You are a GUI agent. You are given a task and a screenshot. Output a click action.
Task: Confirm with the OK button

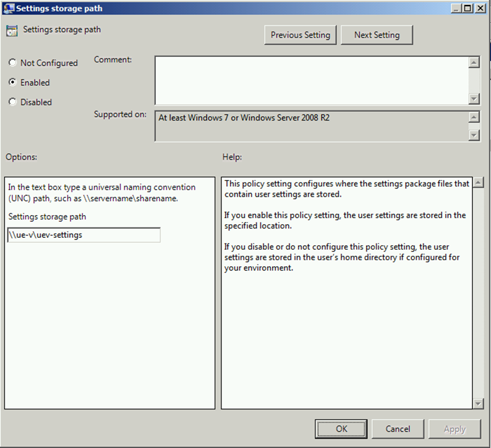point(341,429)
